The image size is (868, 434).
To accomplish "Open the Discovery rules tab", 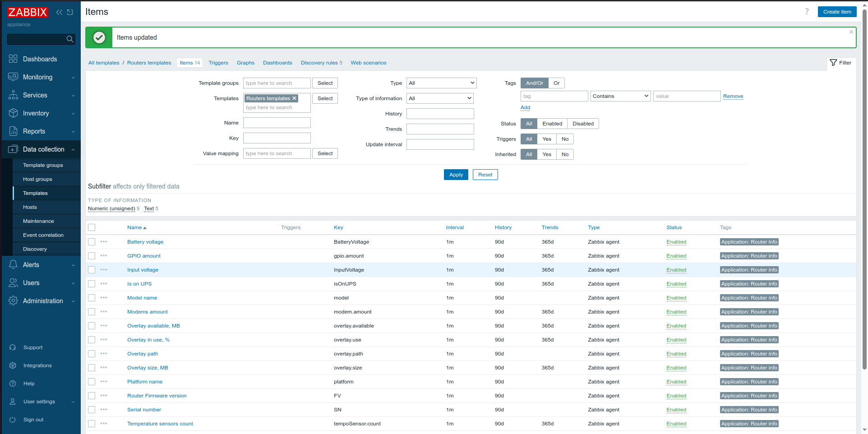I will [x=319, y=63].
